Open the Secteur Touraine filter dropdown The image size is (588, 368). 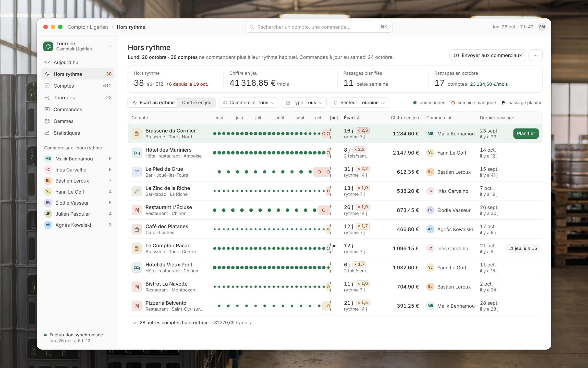(359, 103)
